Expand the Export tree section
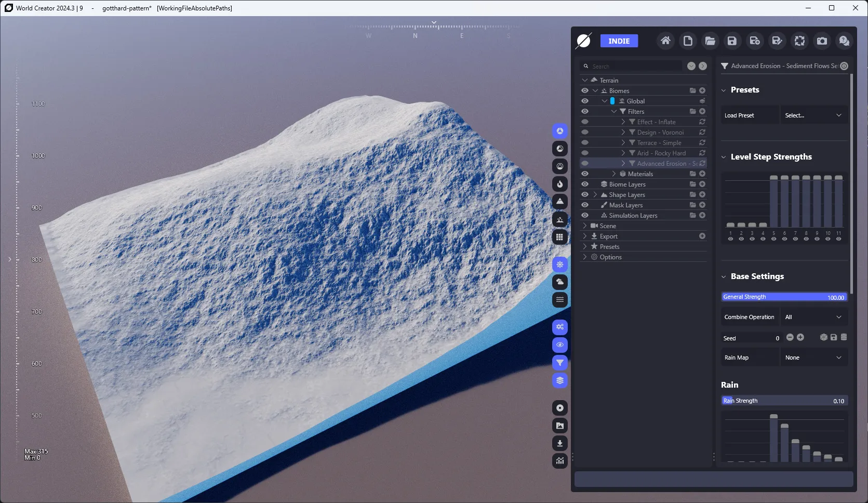 [585, 236]
